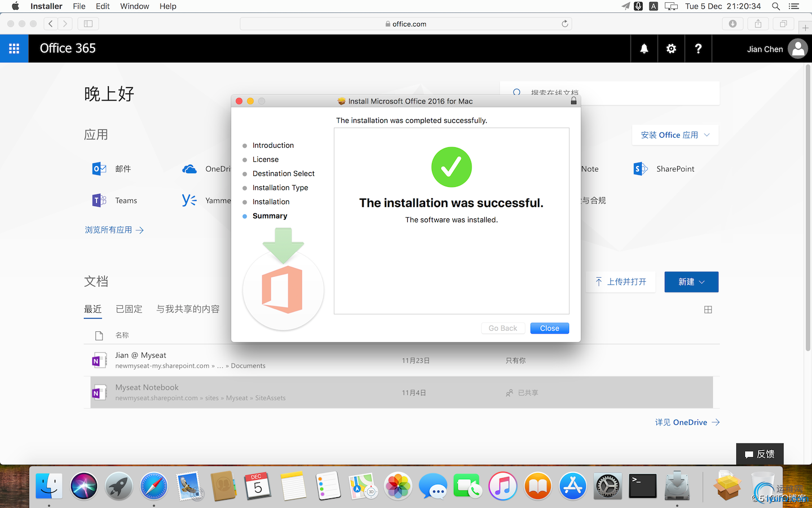
Task: Switch to the 最近 documents tab
Action: pyautogui.click(x=93, y=309)
